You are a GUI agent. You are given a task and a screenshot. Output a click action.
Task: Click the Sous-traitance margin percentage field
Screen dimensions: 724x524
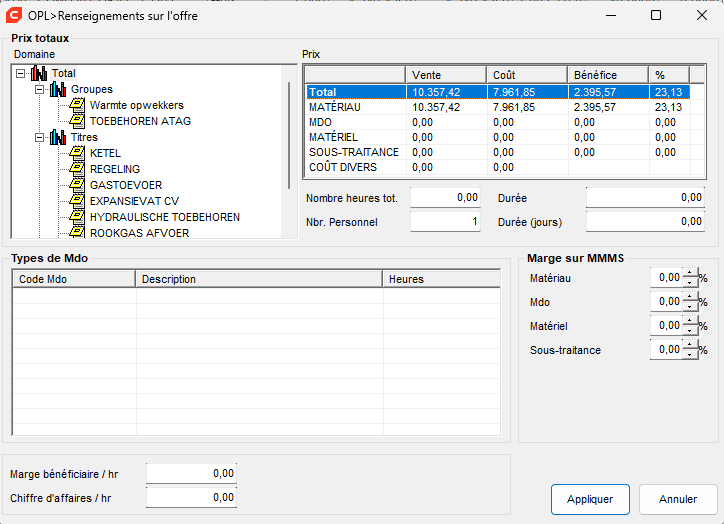point(666,349)
